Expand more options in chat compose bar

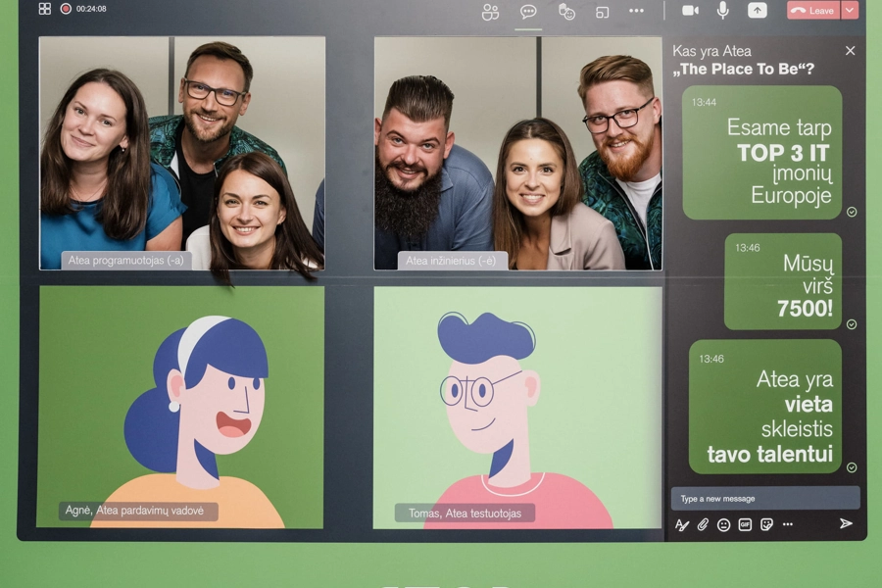click(787, 524)
